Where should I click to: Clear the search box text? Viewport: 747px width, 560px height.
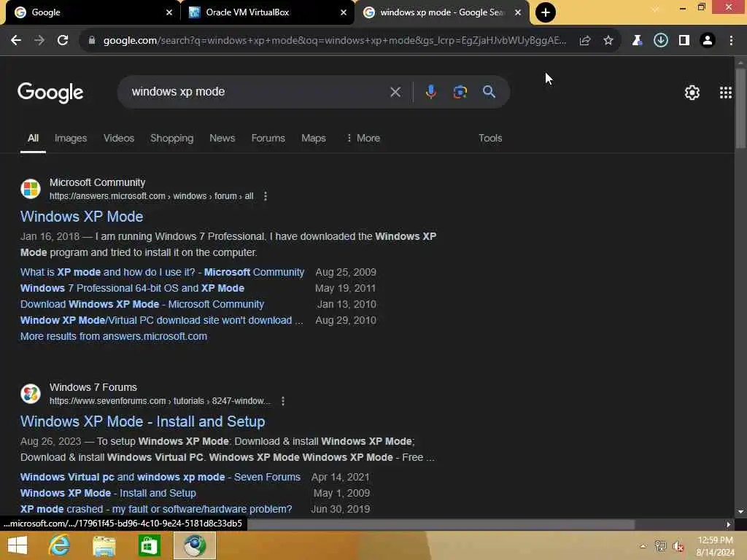(395, 92)
